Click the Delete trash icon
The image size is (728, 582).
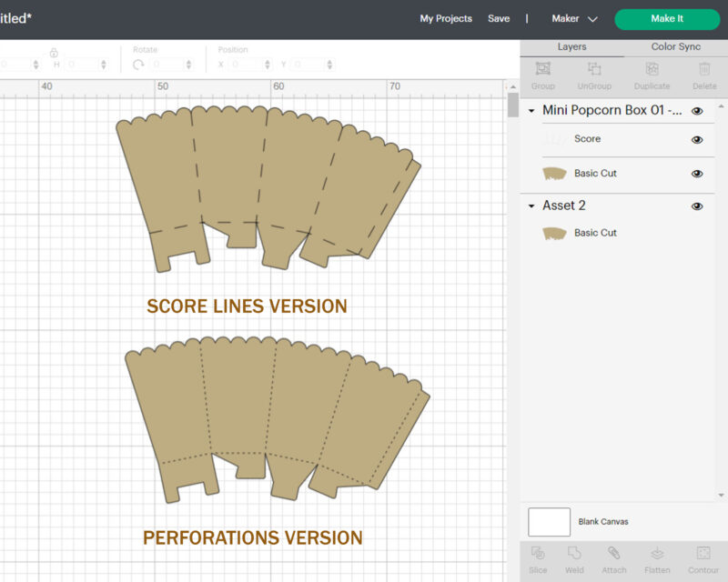click(704, 70)
